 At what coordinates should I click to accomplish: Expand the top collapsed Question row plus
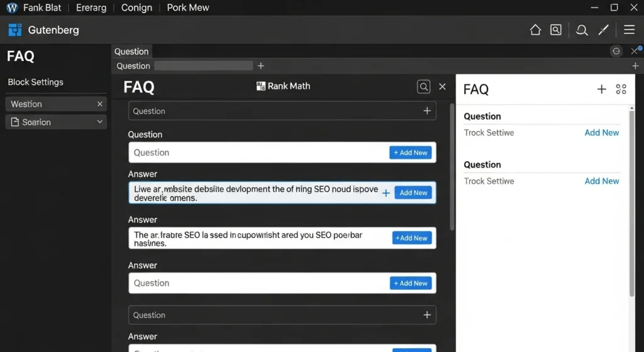[427, 111]
